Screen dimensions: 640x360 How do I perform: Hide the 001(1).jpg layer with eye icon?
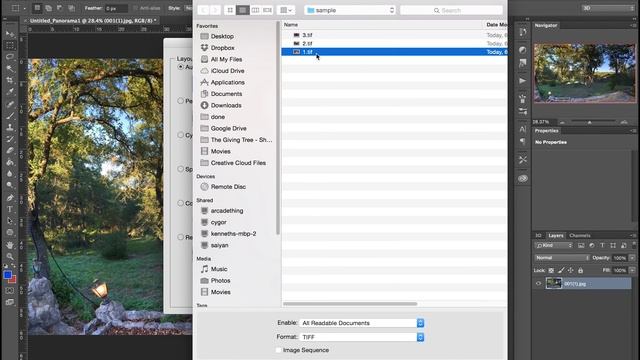[x=538, y=283]
